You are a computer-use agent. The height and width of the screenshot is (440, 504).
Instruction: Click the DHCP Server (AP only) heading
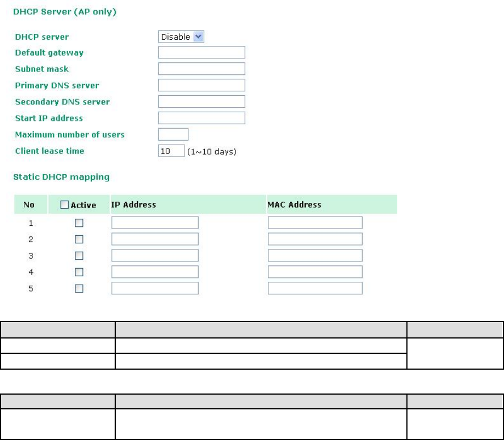[65, 12]
